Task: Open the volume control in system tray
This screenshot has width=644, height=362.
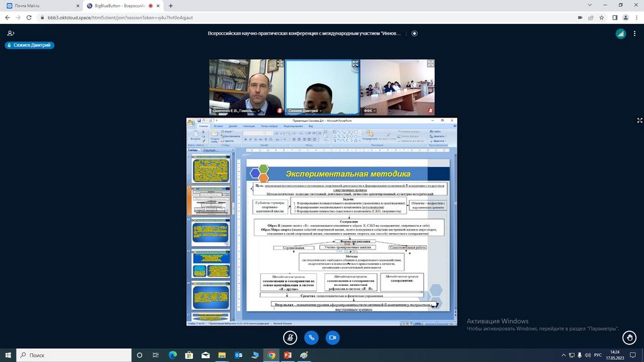Action: 587,355
